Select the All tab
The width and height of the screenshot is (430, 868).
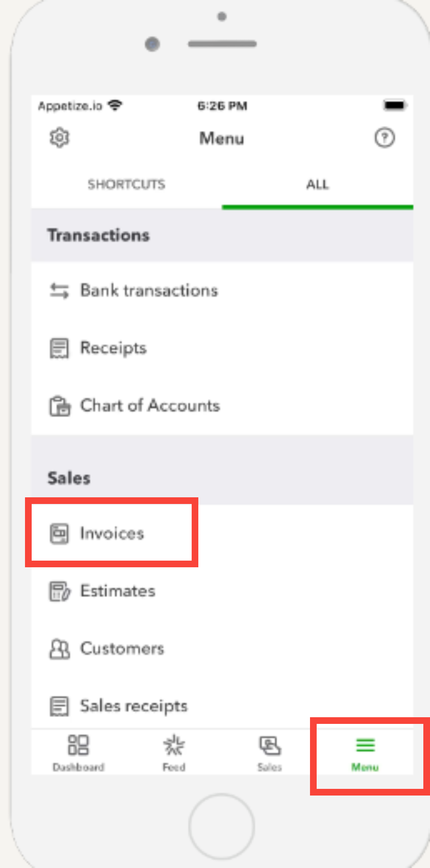coord(317,185)
